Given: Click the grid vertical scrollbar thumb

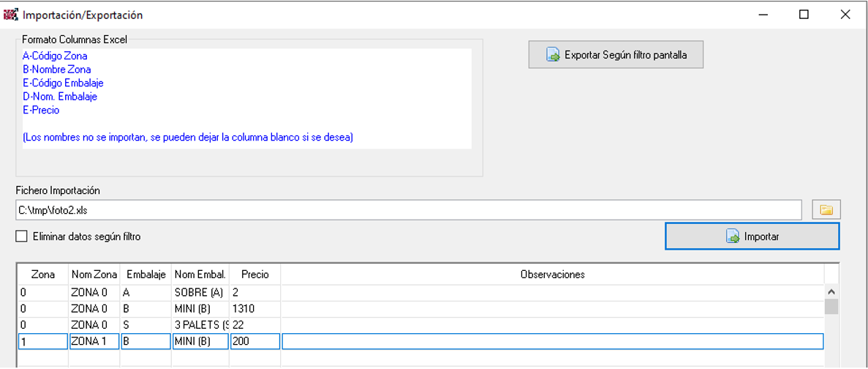Looking at the screenshot, I should [831, 306].
